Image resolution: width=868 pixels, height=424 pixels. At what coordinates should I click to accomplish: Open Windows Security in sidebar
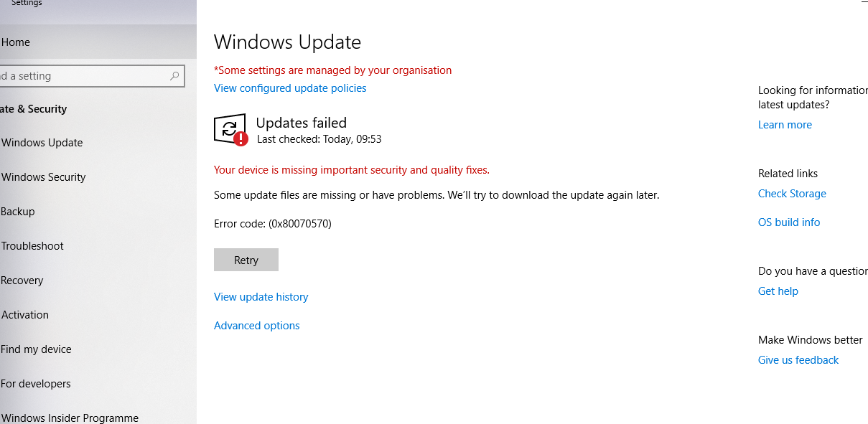coord(98,177)
